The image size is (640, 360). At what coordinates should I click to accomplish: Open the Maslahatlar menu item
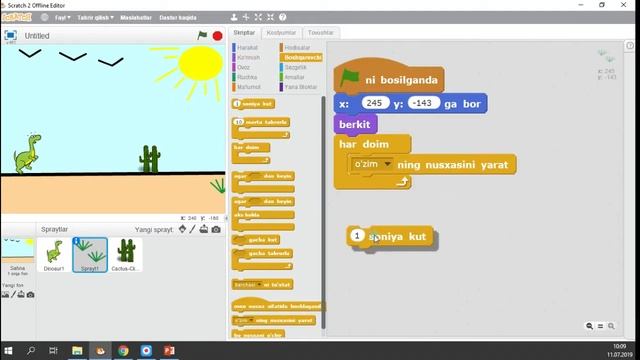pyautogui.click(x=136, y=18)
